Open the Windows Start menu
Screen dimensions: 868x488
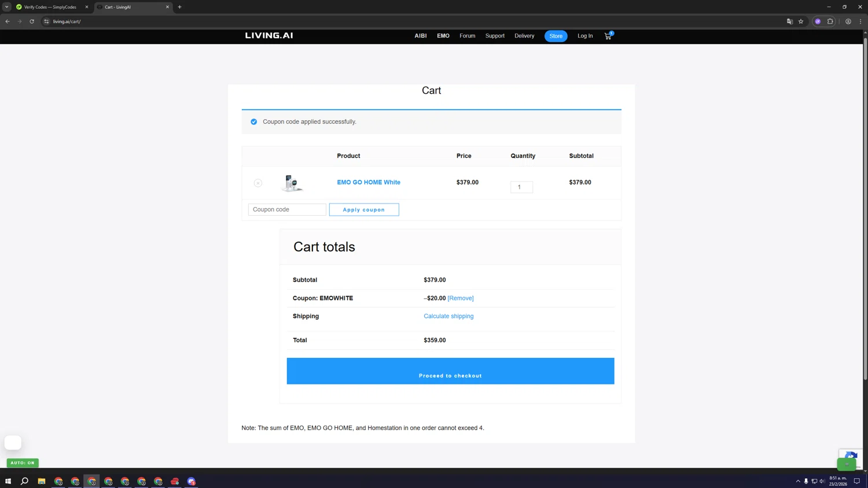tap(8, 481)
